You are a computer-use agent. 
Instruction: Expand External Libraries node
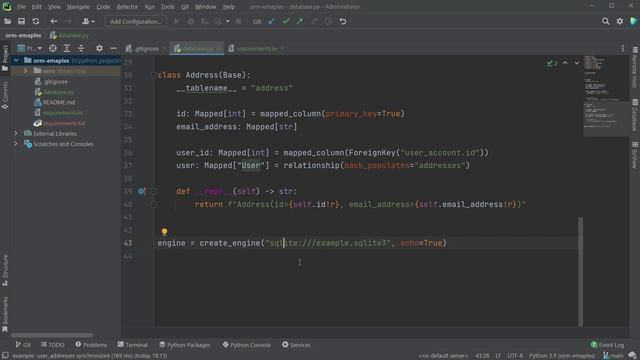16,133
